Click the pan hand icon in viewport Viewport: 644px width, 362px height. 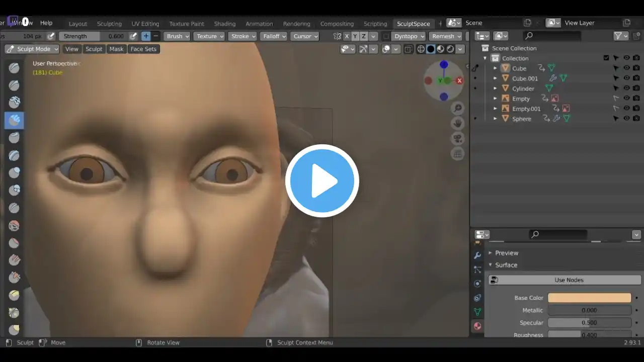pyautogui.click(x=458, y=123)
